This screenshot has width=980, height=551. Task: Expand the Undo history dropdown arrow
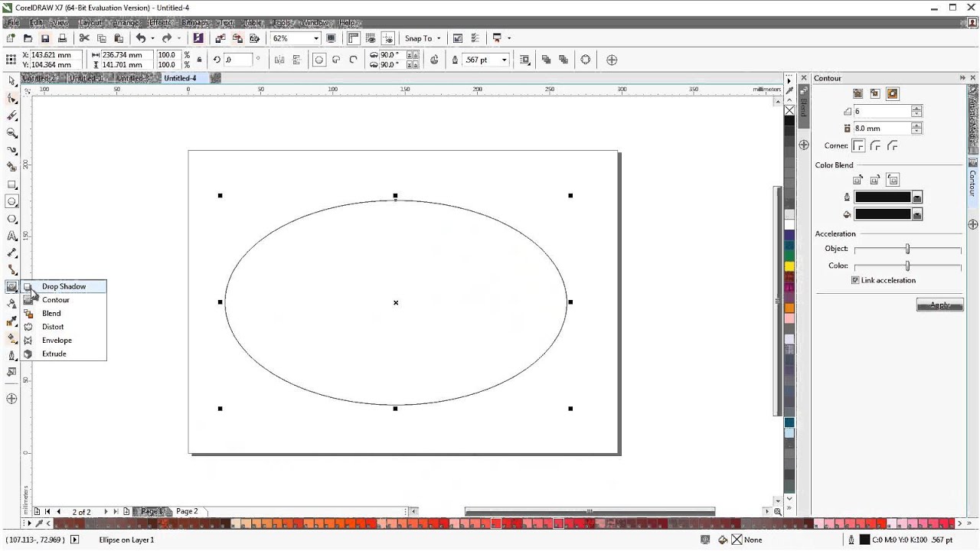point(152,38)
